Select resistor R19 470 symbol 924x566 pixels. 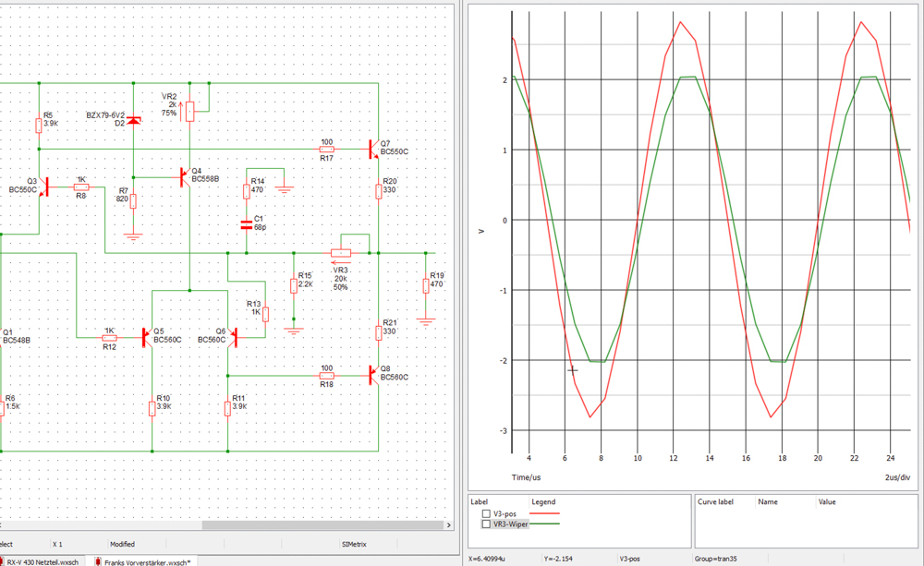(425, 285)
